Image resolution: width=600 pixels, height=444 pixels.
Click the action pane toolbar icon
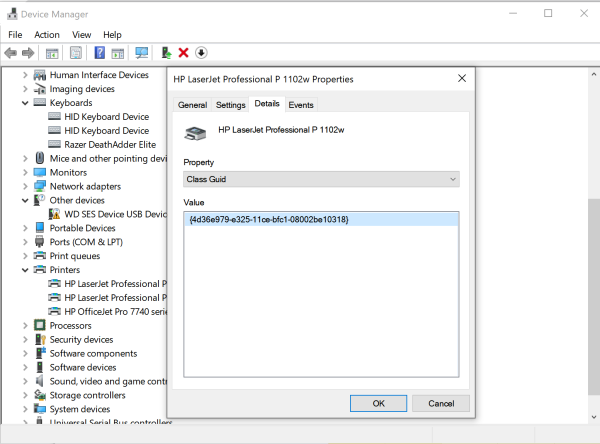tap(117, 53)
